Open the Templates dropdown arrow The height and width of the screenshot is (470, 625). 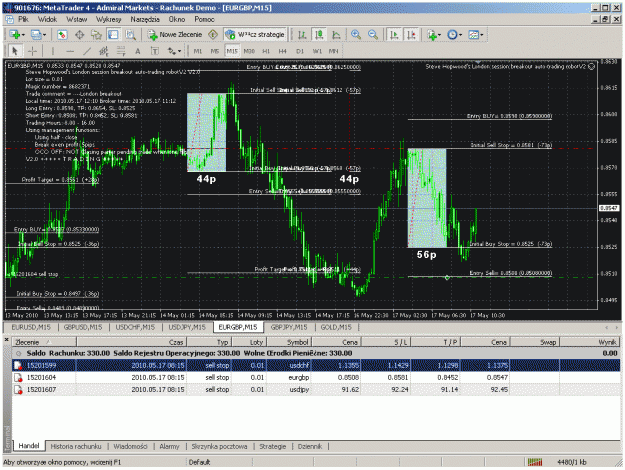(482, 35)
